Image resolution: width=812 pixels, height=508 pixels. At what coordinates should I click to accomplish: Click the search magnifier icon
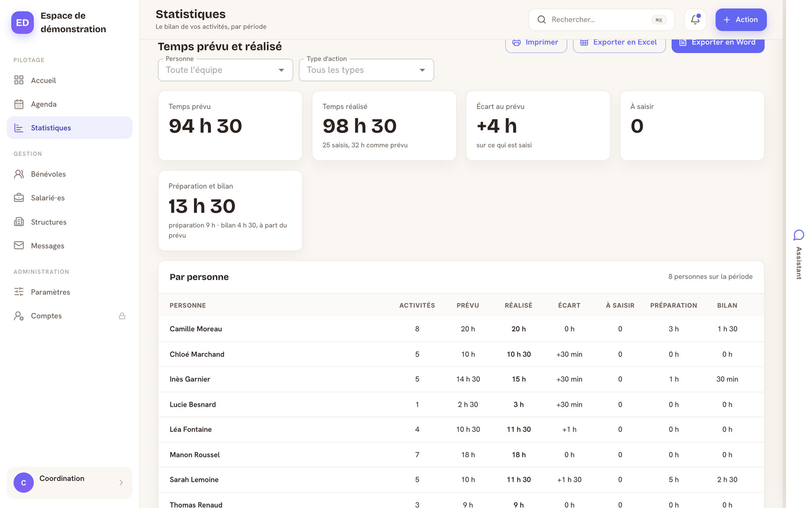click(541, 20)
